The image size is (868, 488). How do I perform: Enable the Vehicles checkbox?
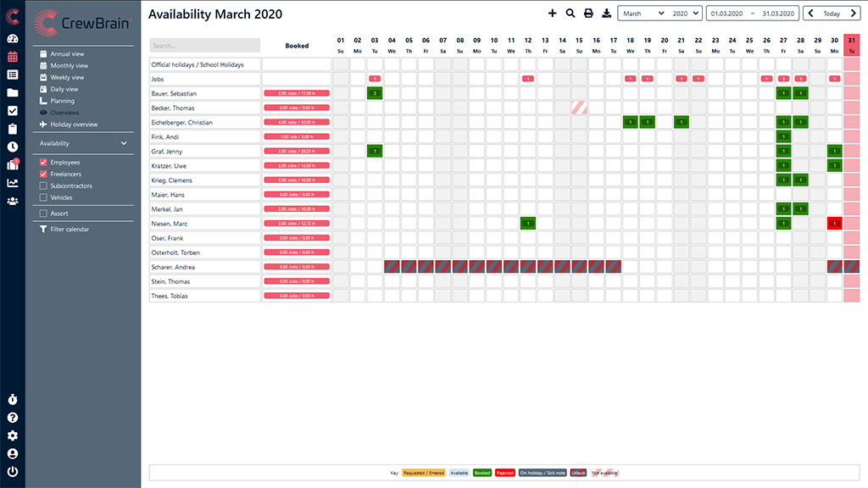coord(44,197)
